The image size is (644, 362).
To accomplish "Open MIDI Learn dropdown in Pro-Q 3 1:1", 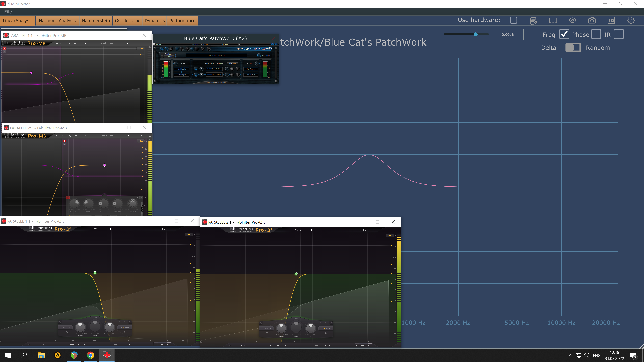I will point(38,344).
